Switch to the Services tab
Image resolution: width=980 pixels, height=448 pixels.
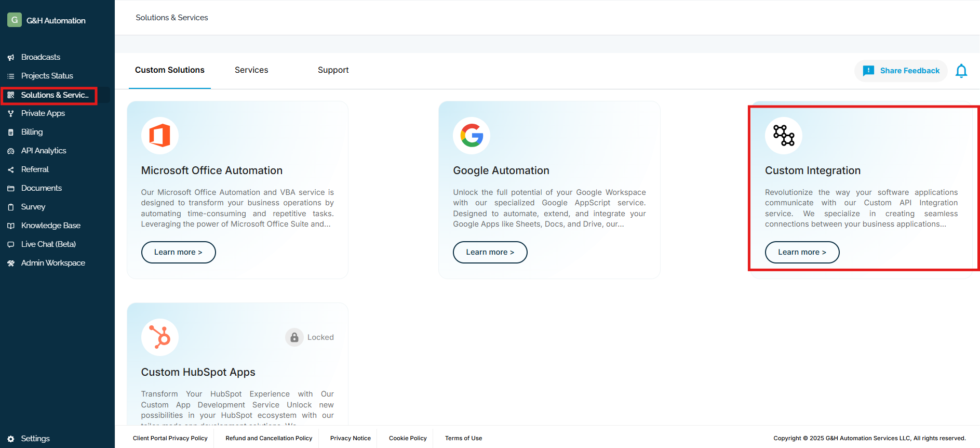coord(251,70)
